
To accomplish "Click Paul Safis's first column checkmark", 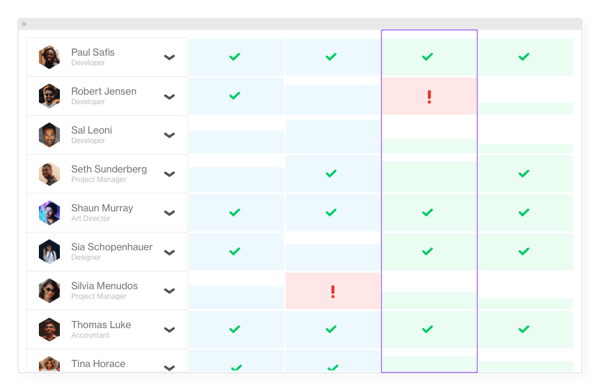I will [x=235, y=57].
